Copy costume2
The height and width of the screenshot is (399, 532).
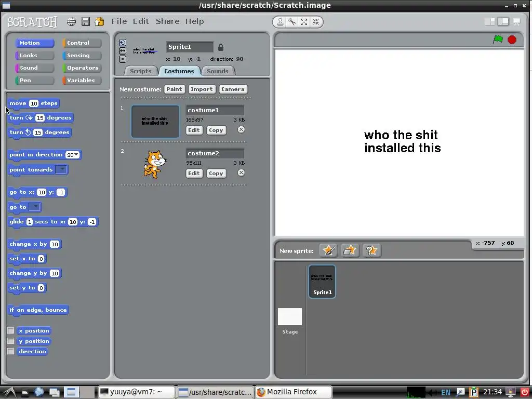point(216,174)
